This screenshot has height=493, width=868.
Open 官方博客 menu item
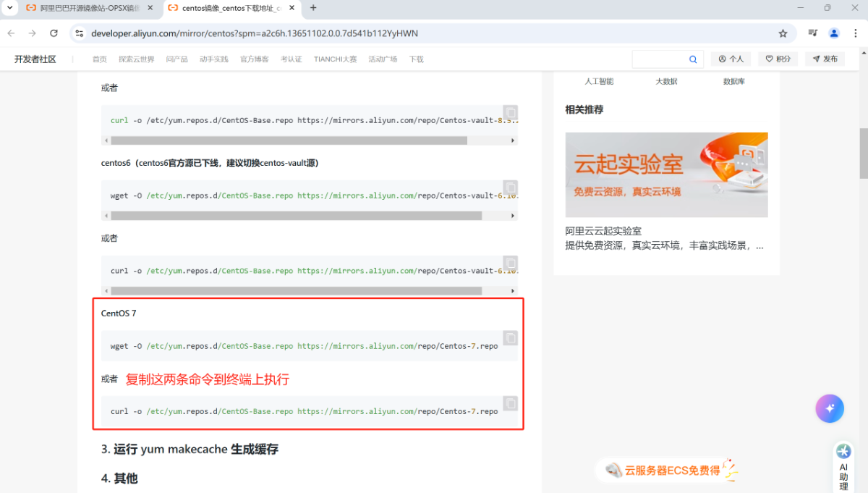255,59
